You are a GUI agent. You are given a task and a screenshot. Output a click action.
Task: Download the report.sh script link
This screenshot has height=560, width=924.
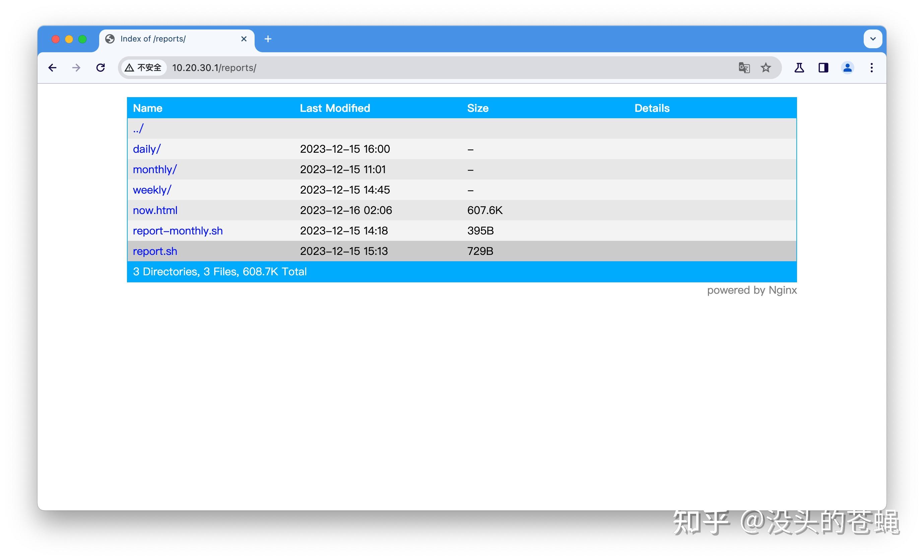click(x=155, y=251)
